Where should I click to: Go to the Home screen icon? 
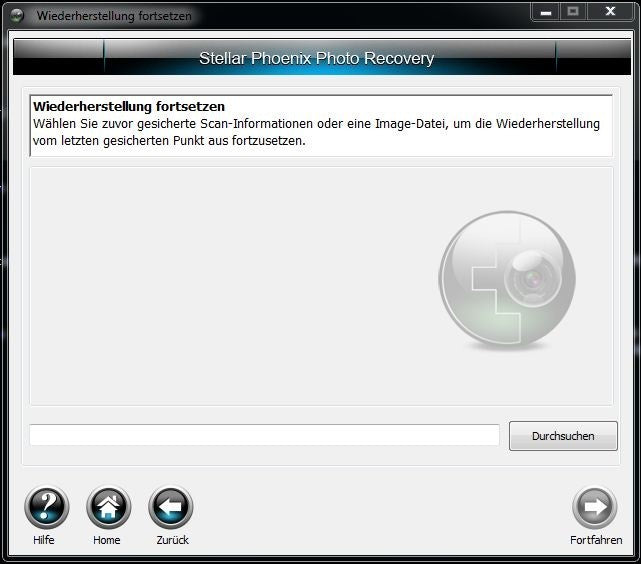(108, 507)
